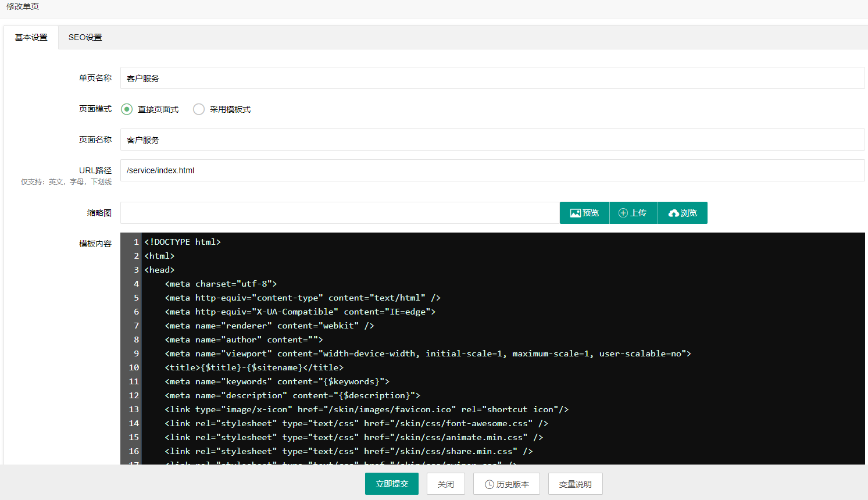Click the plus-circle icon on 上传 button
Screen dimensions: 868x500
(623, 213)
